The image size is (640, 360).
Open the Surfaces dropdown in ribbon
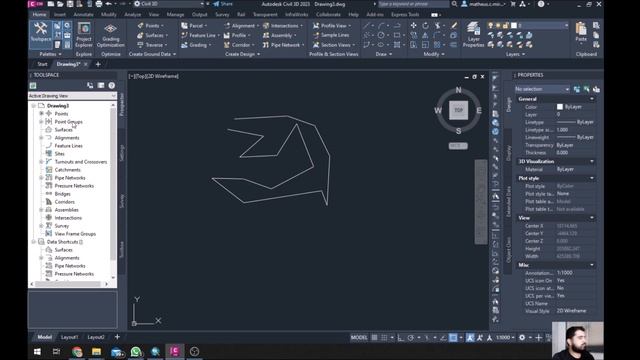pyautogui.click(x=153, y=35)
